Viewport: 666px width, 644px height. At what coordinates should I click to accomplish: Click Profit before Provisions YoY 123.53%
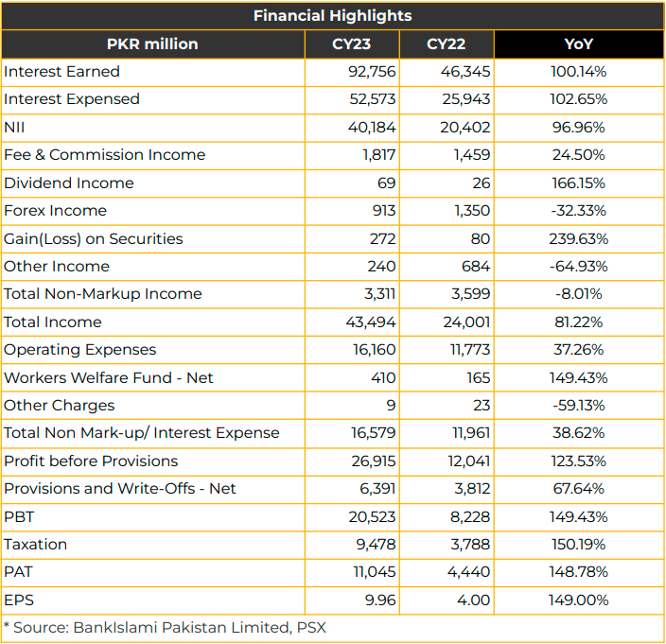[579, 461]
